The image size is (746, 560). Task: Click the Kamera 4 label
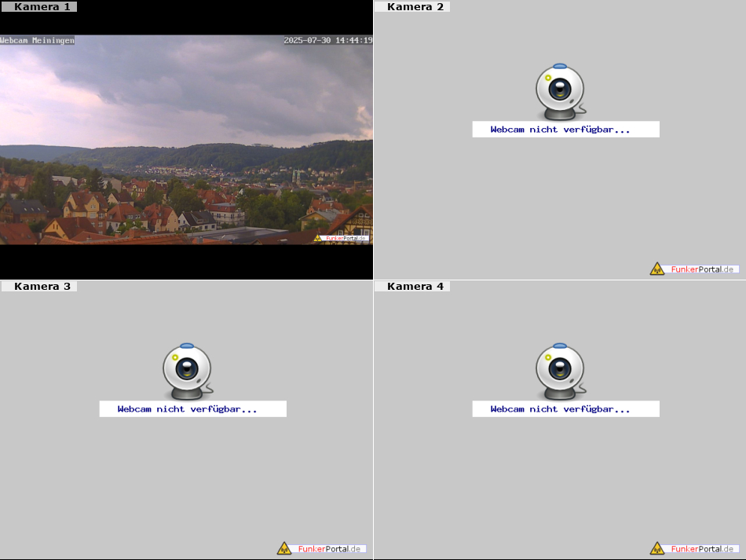412,287
